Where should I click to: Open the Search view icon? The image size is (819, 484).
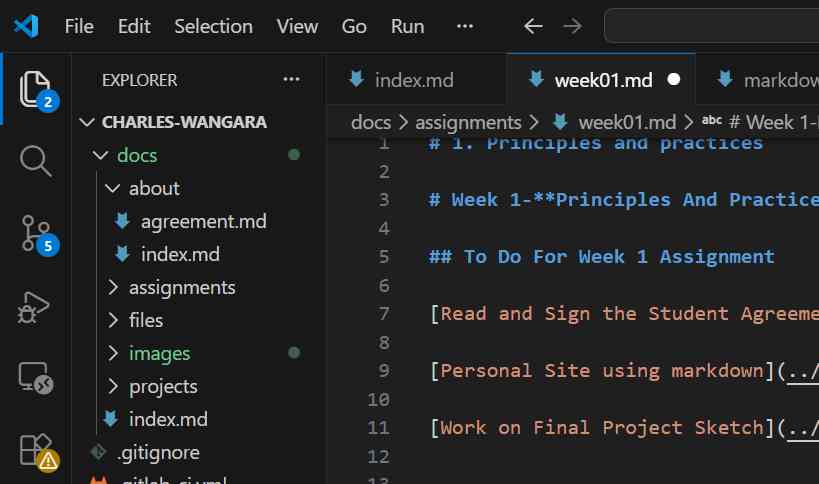pos(35,160)
